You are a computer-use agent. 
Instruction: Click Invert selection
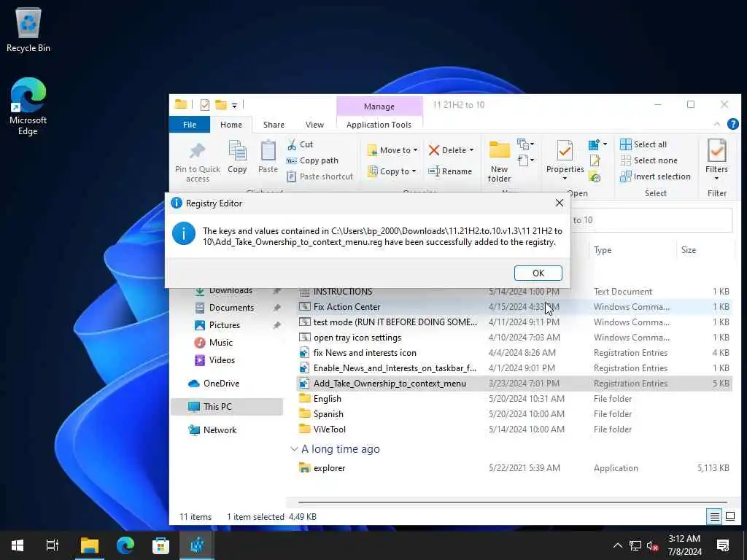655,176
